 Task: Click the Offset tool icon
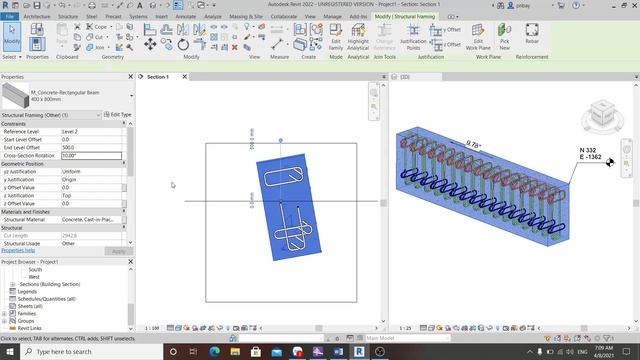(x=166, y=29)
